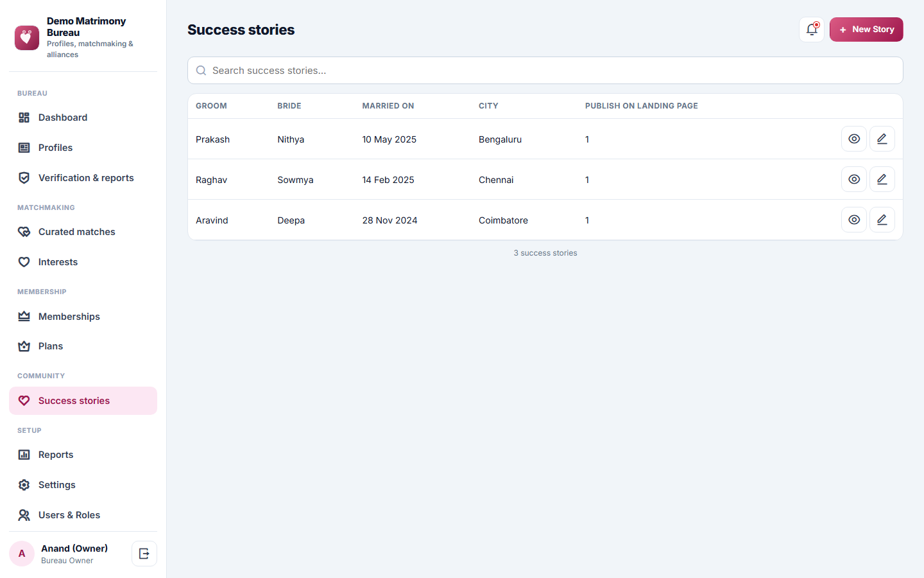Click the Settings gear icon
This screenshot has width=924, height=578.
(24, 485)
